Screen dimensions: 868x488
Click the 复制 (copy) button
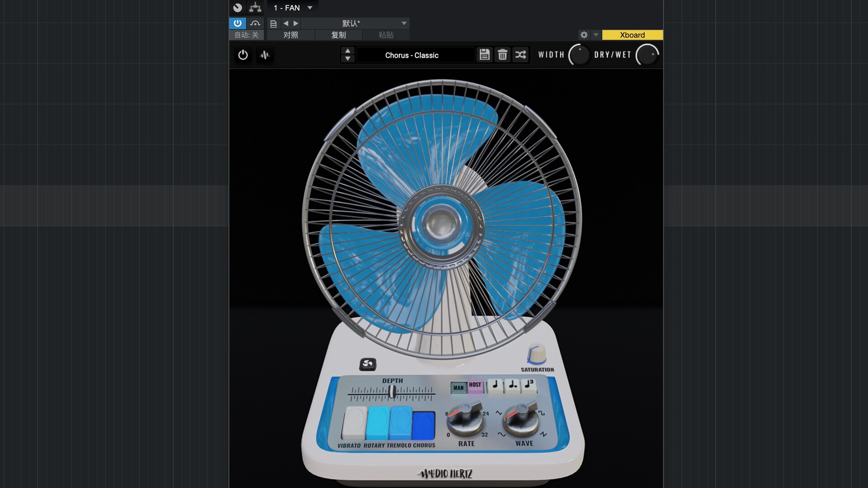(338, 35)
